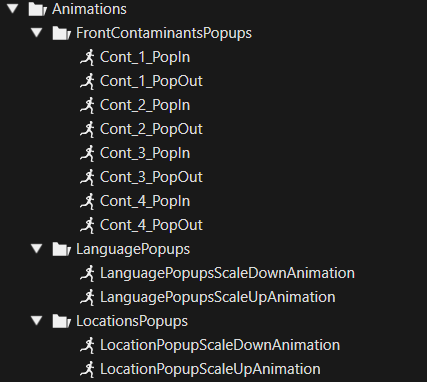Click the LanguagePopups folder icon
Screen dimensions: 427x382
point(62,249)
